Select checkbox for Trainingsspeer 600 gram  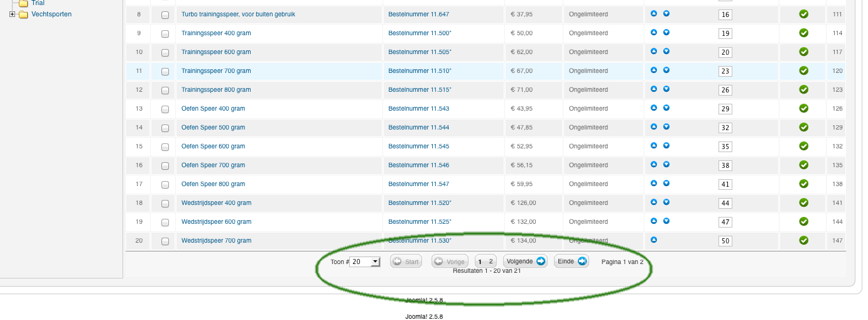165,52
